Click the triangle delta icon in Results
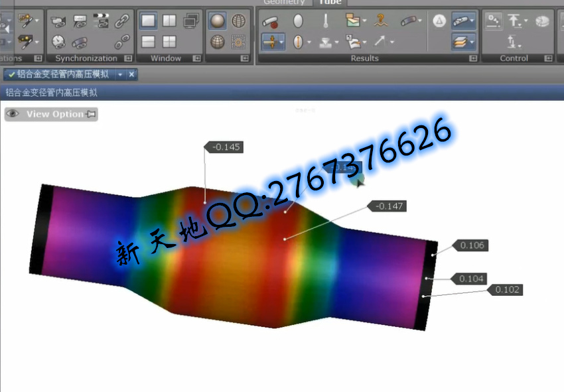This screenshot has width=564, height=392. (439, 21)
